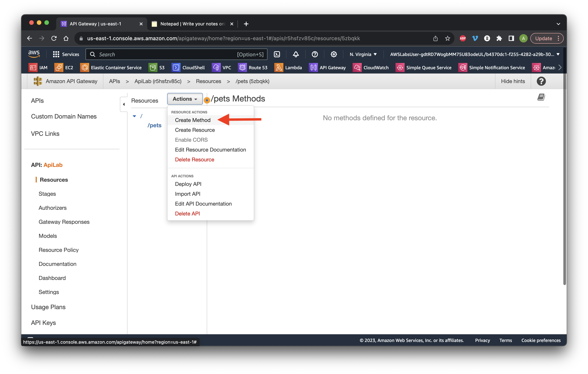This screenshot has width=588, height=374.
Task: Open API Gateway shortcut in favorites bar
Action: click(327, 68)
